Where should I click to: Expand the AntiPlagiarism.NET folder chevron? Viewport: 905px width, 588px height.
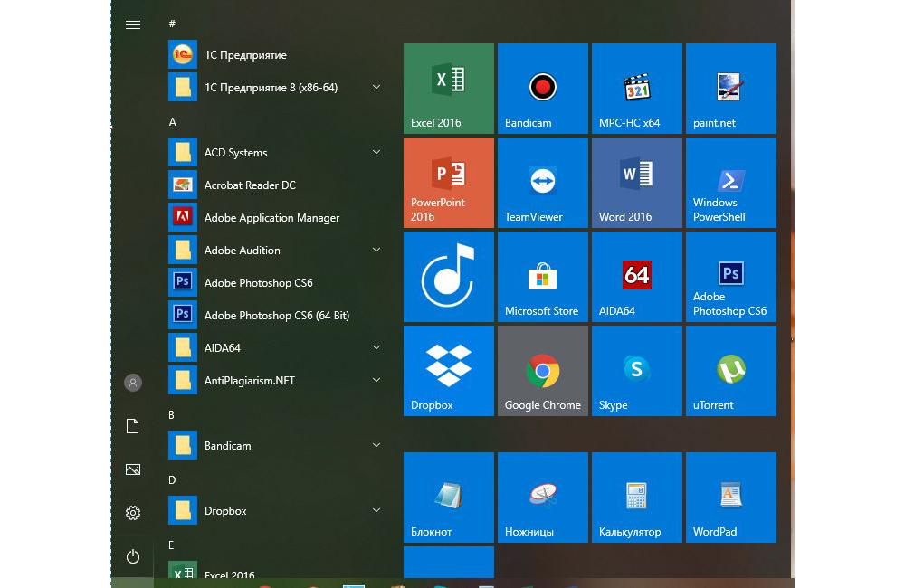pyautogui.click(x=376, y=380)
